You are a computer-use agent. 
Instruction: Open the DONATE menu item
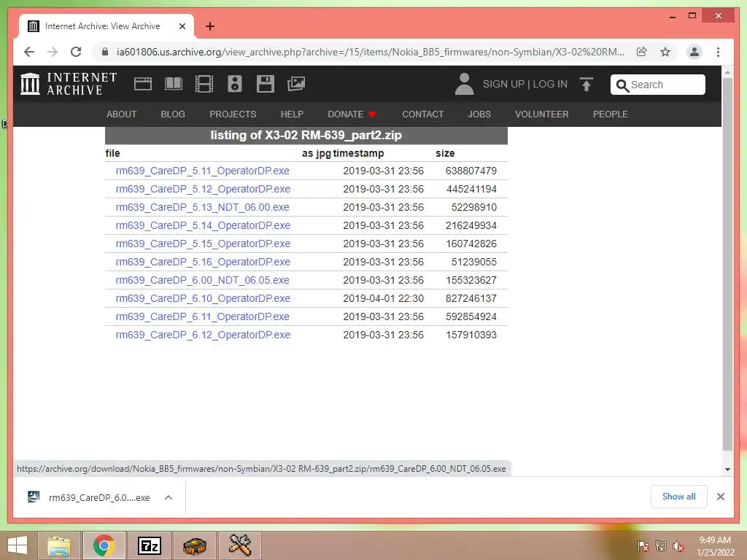click(x=352, y=114)
